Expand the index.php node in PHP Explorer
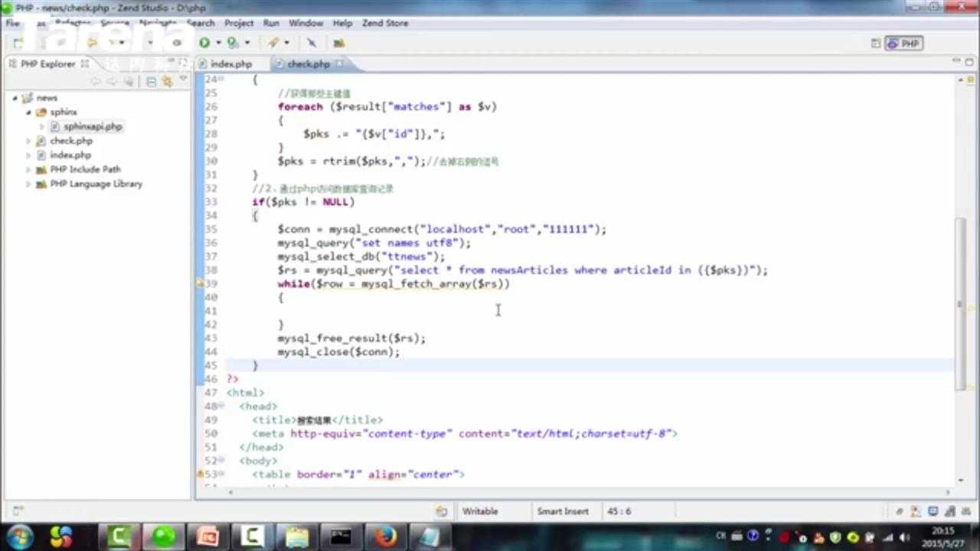980x551 pixels. (29, 155)
